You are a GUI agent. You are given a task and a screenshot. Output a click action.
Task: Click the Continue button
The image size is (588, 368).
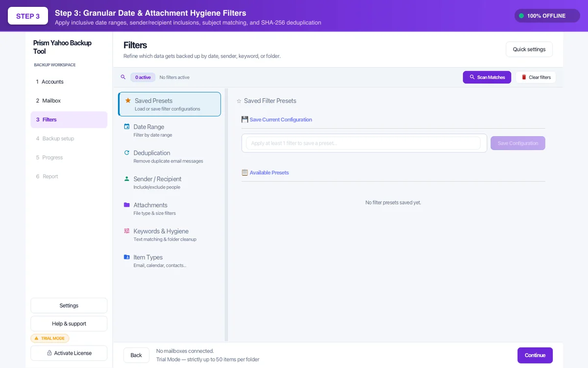coord(535,355)
